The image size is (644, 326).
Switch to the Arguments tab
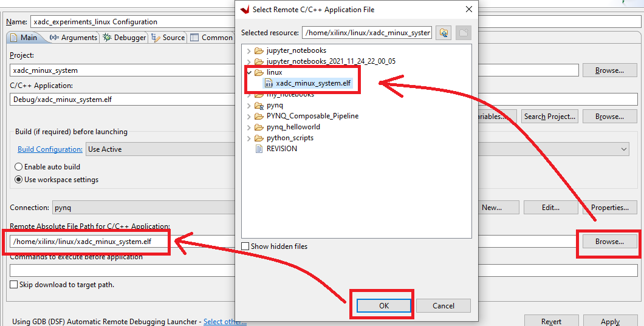tap(73, 38)
